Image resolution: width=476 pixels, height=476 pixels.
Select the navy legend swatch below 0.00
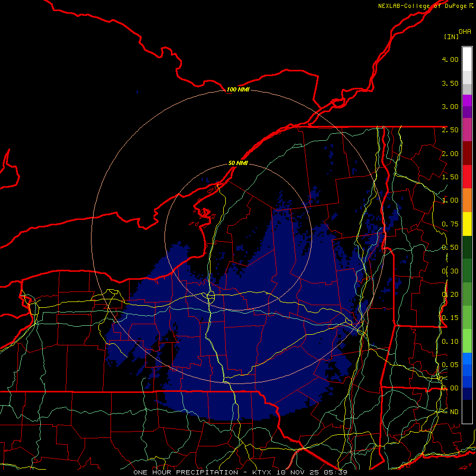[467, 394]
